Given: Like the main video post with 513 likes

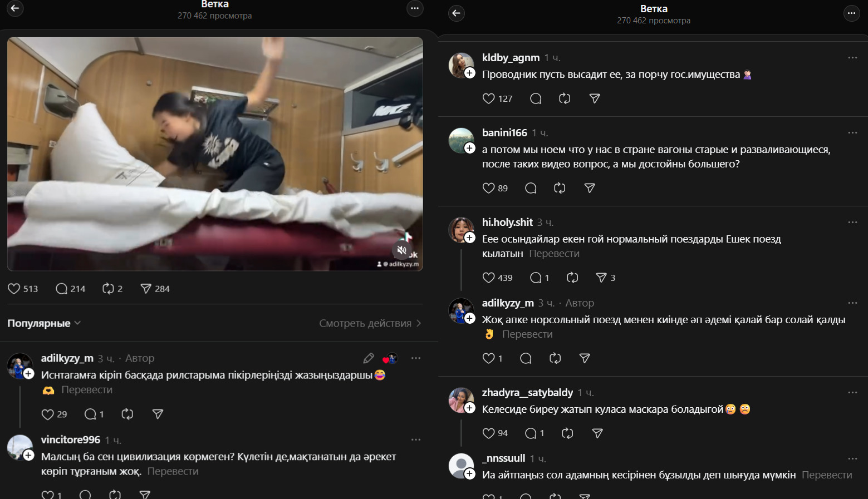Looking at the screenshot, I should click(14, 289).
